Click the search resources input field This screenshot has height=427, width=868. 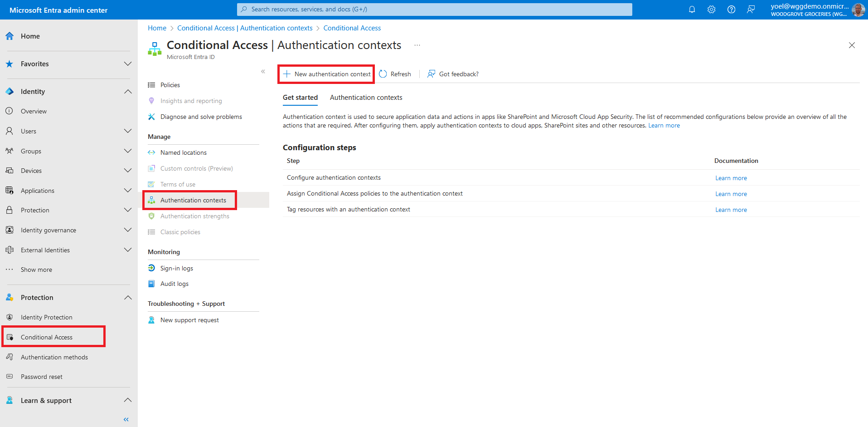click(x=434, y=10)
